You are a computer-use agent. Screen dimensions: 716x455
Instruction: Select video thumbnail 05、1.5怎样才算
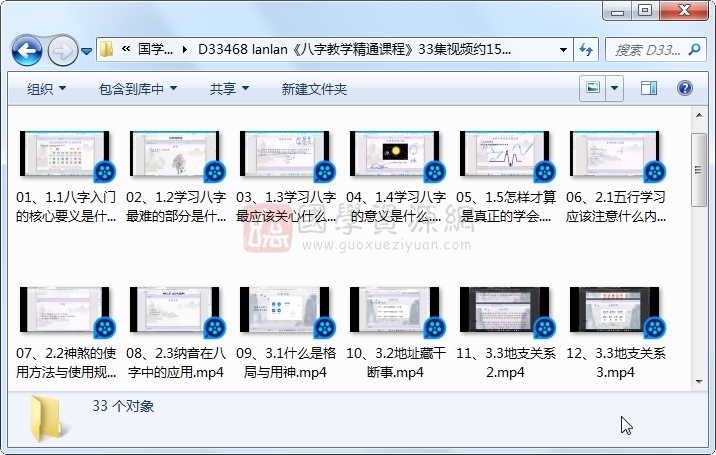[x=506, y=155]
